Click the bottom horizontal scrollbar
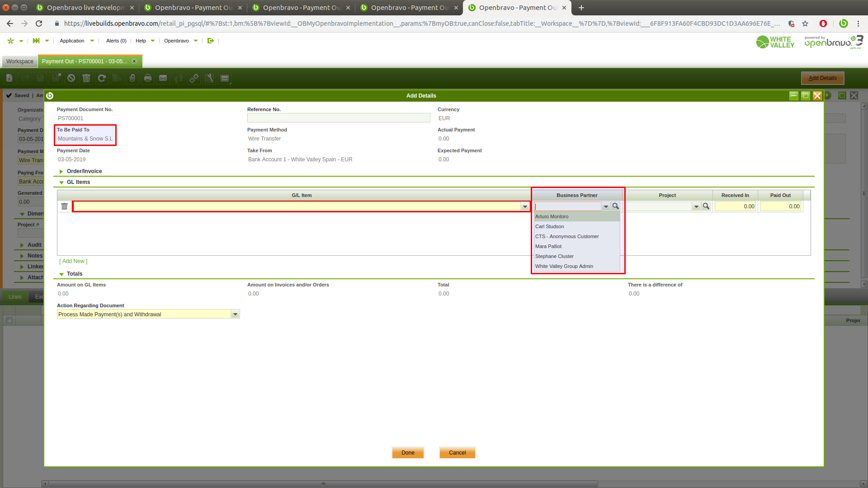Viewport: 868px width, 488px height. 323,483
